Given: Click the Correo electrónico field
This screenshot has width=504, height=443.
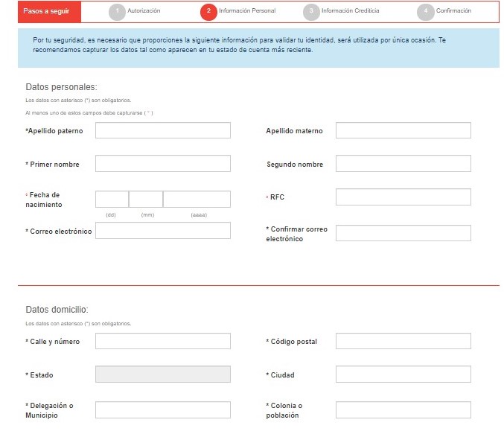Looking at the screenshot, I should point(162,231).
